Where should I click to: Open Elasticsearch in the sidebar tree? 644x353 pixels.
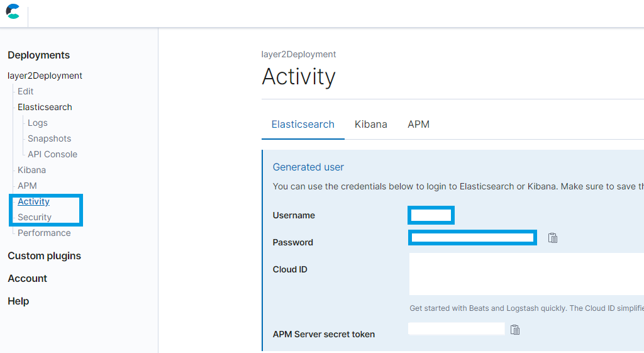(45, 107)
